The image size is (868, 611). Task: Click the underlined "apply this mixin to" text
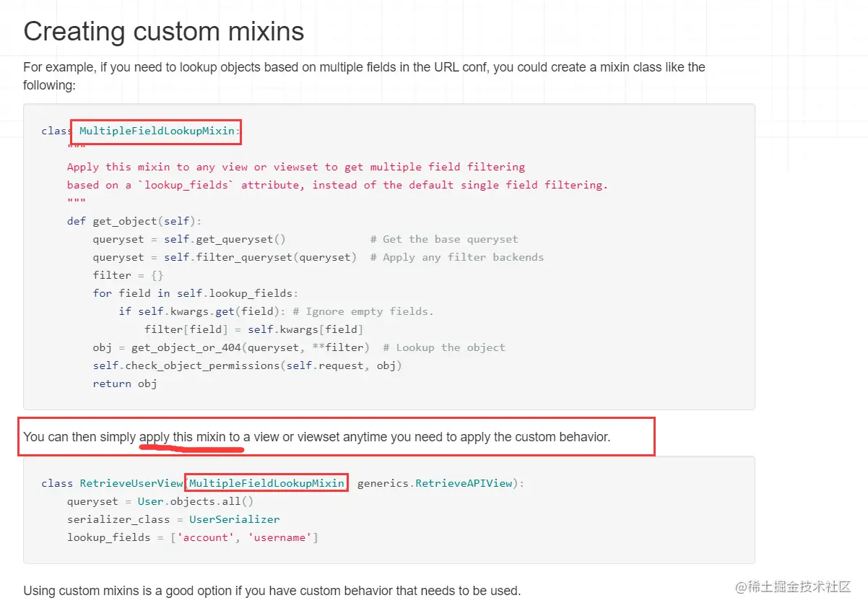[190, 437]
